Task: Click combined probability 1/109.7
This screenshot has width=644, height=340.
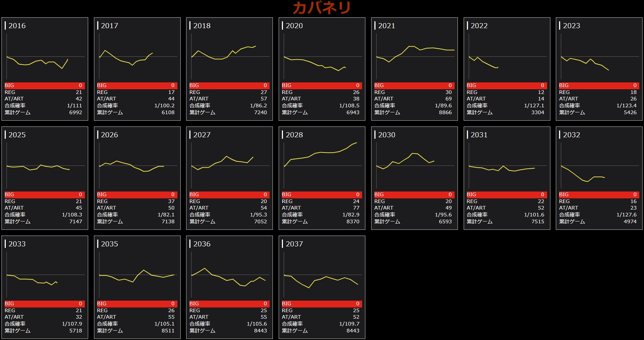Action: tap(349, 324)
